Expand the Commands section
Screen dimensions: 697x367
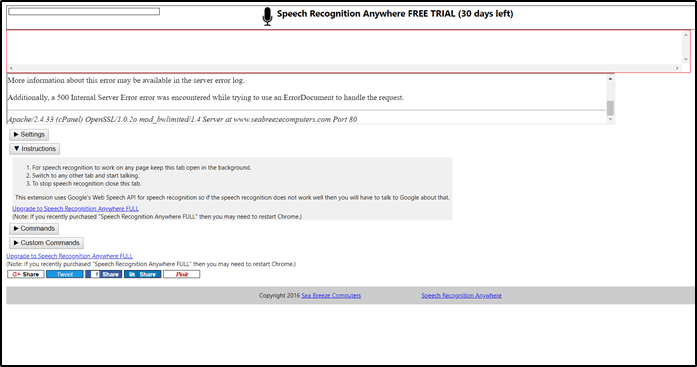[x=34, y=229]
